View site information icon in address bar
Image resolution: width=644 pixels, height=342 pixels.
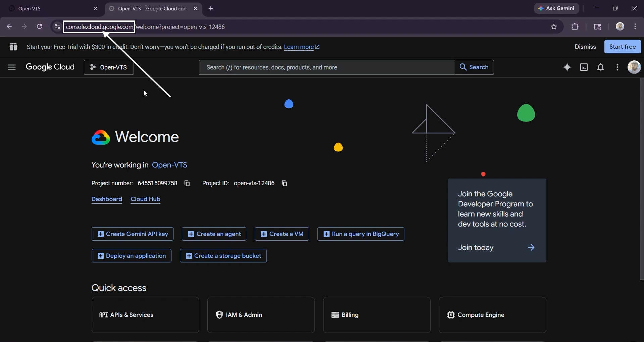tap(57, 27)
